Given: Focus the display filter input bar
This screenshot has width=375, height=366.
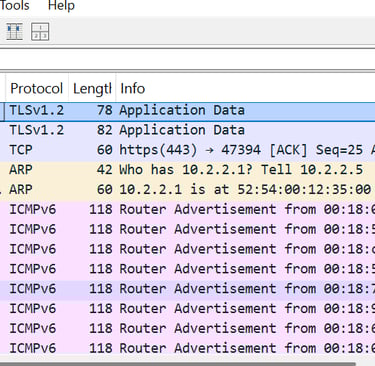Looking at the screenshot, I should [187, 59].
